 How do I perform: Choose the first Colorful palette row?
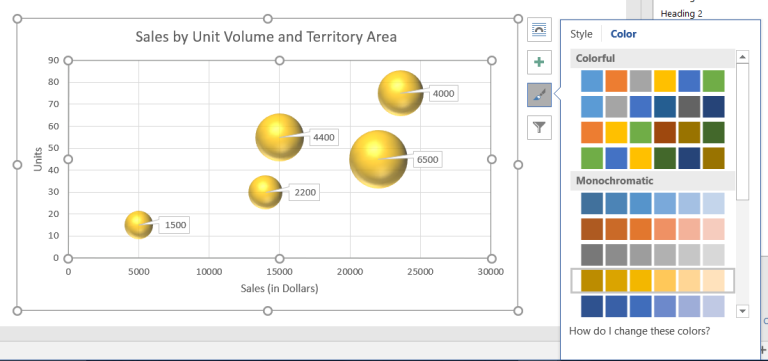pos(652,81)
